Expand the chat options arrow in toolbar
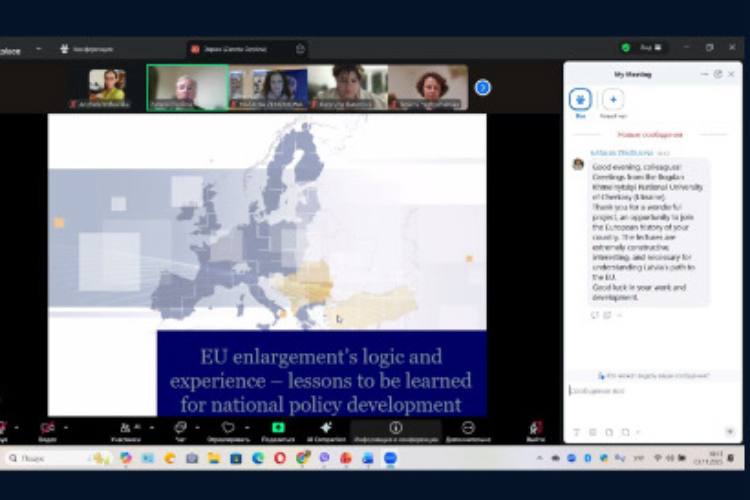The width and height of the screenshot is (750, 500). [197, 427]
